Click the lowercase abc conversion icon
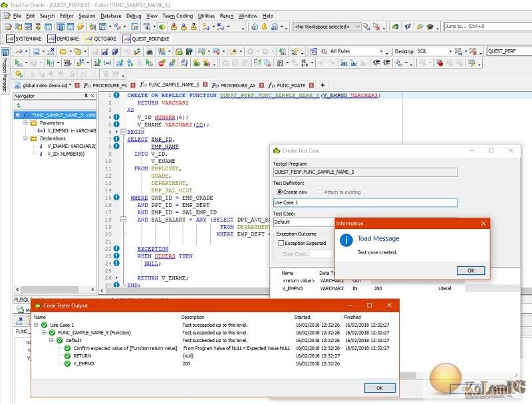 (x=354, y=63)
